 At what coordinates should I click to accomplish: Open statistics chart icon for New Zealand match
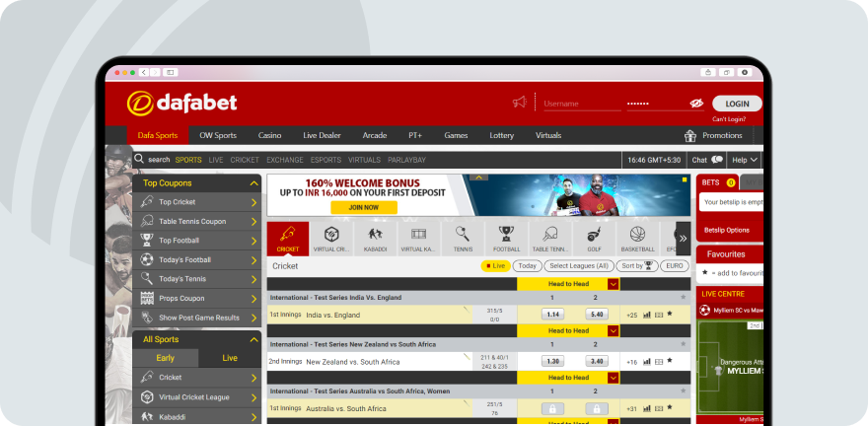[x=647, y=362]
